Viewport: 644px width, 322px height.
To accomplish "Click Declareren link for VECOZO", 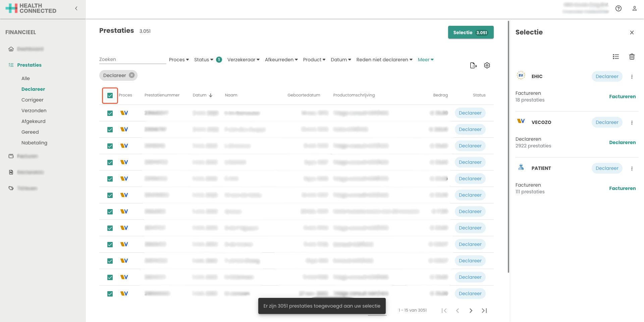I will [x=622, y=142].
